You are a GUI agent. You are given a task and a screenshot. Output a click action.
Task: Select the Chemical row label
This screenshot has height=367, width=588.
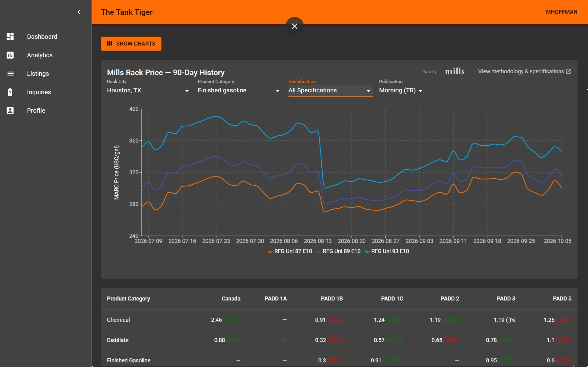118,320
